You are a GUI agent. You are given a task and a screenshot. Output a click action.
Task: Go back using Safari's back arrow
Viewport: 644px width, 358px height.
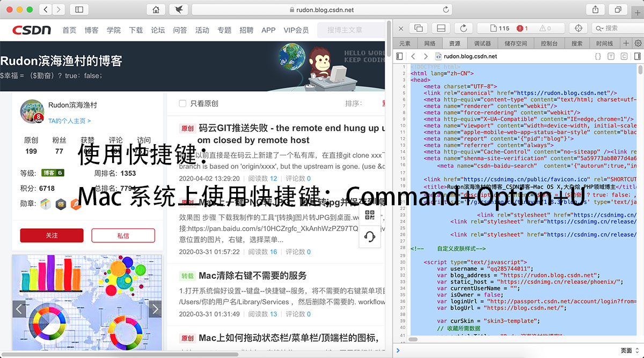pyautogui.click(x=45, y=10)
